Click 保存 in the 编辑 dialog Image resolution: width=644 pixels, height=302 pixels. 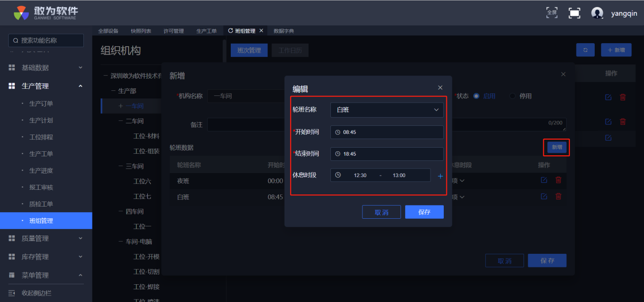424,212
